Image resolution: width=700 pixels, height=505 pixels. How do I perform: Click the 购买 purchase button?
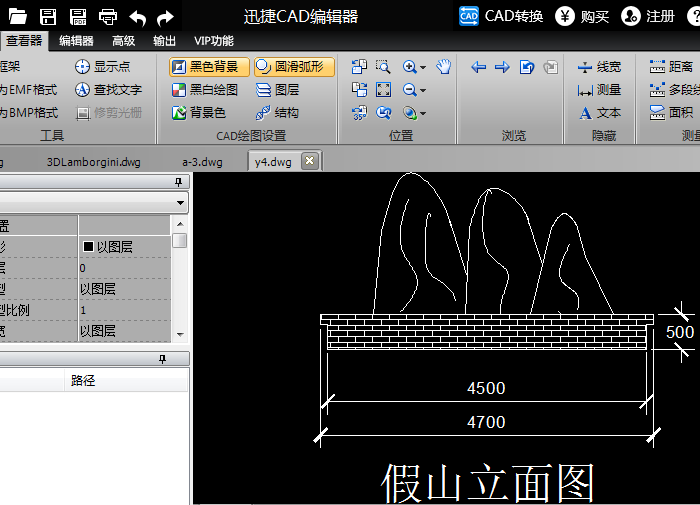[582, 17]
